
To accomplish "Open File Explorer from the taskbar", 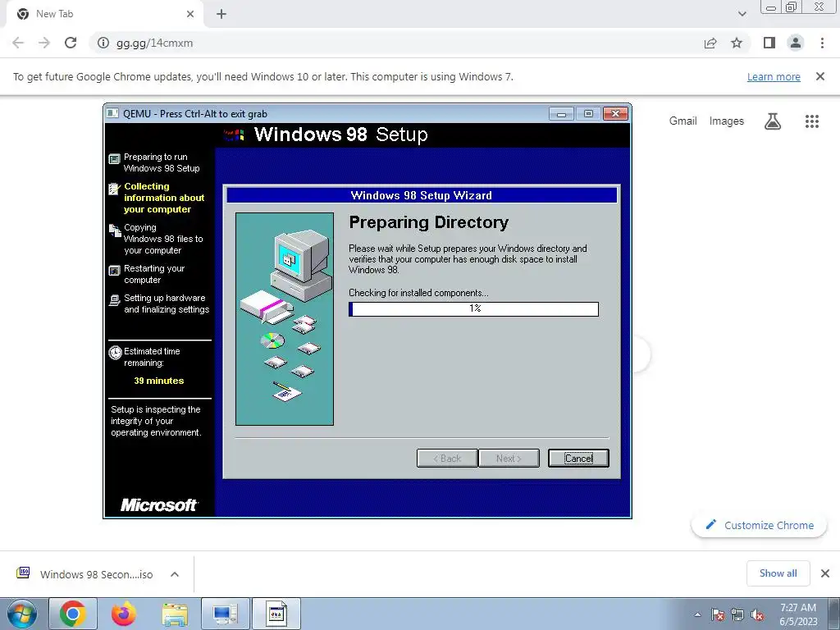I will (x=175, y=614).
